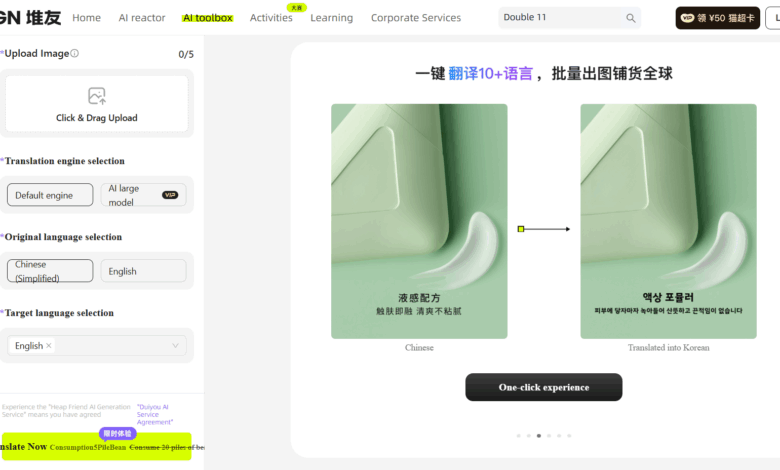Image resolution: width=780 pixels, height=470 pixels.
Task: Click the VIP icon in the ¥50 coupon button
Action: tap(687, 18)
